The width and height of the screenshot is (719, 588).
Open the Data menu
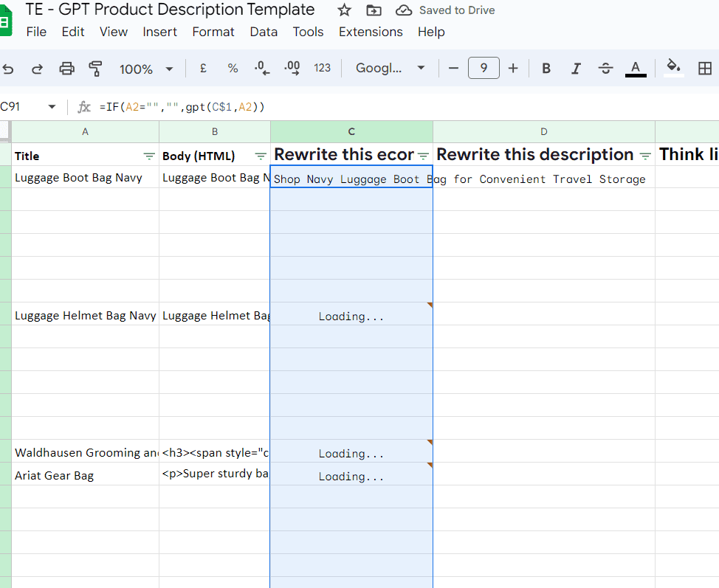(x=264, y=32)
